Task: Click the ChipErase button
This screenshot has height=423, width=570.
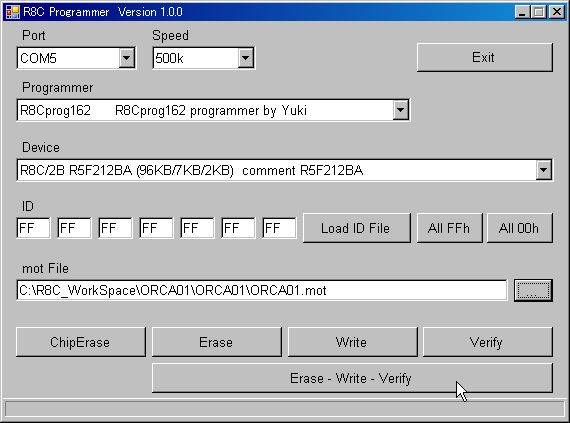Action: (x=81, y=342)
